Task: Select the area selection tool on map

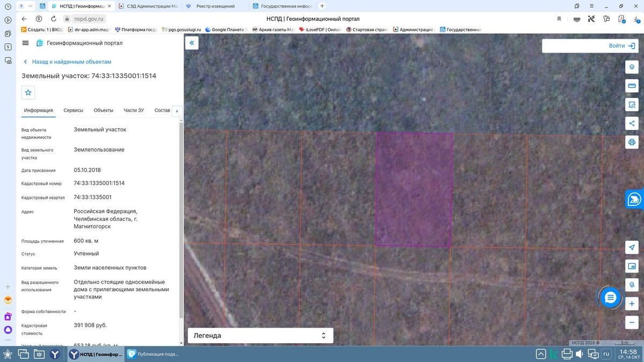Action: (632, 105)
